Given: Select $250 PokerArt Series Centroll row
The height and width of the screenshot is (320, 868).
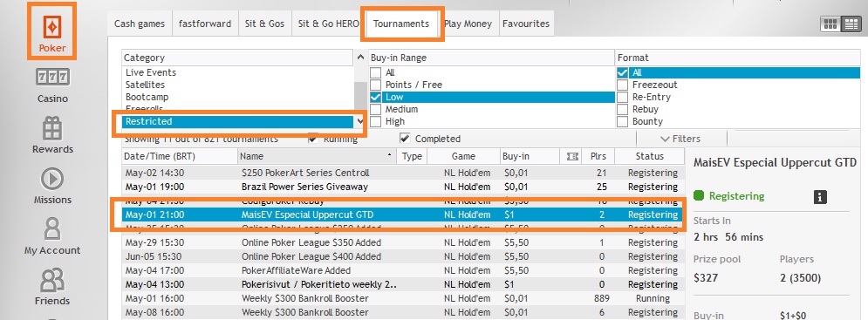Looking at the screenshot, I should (x=403, y=173).
